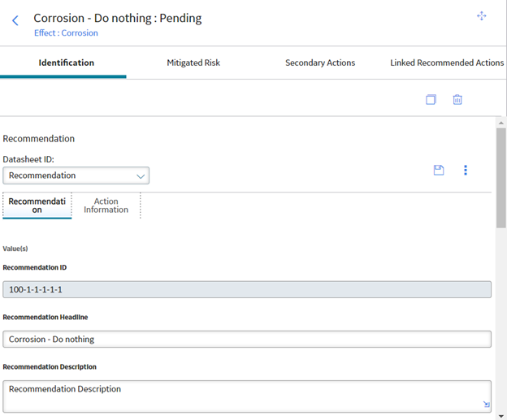Click the save datasheet icon

(439, 170)
